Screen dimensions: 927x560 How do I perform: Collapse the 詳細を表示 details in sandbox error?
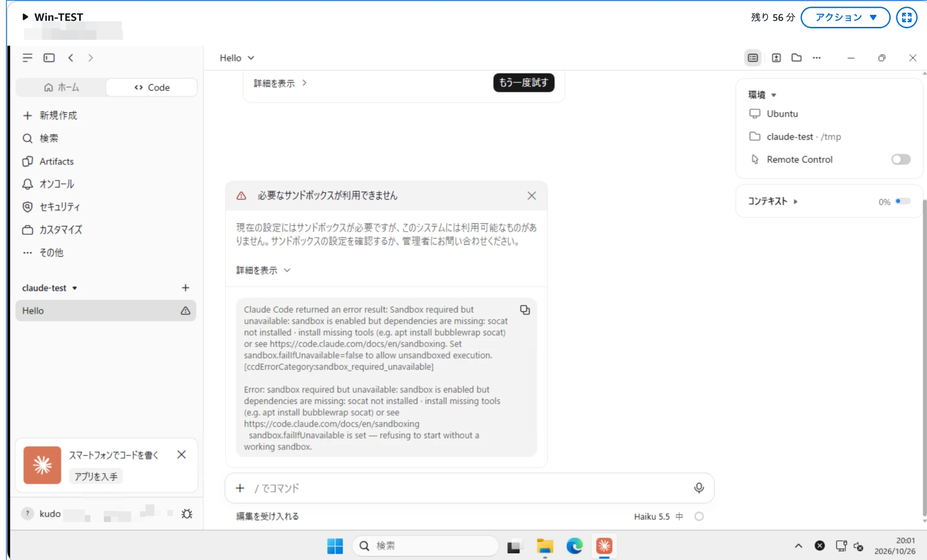263,270
